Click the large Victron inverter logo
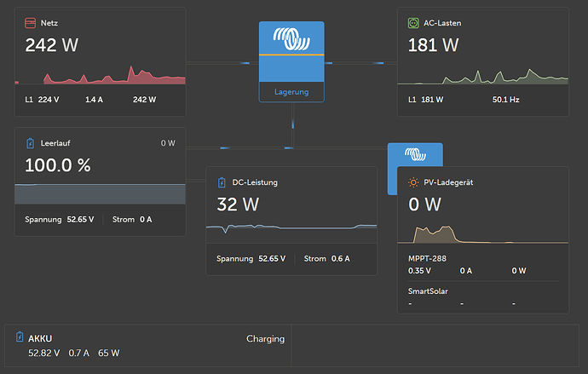Screen dimensions: 588x374 [x=291, y=39]
